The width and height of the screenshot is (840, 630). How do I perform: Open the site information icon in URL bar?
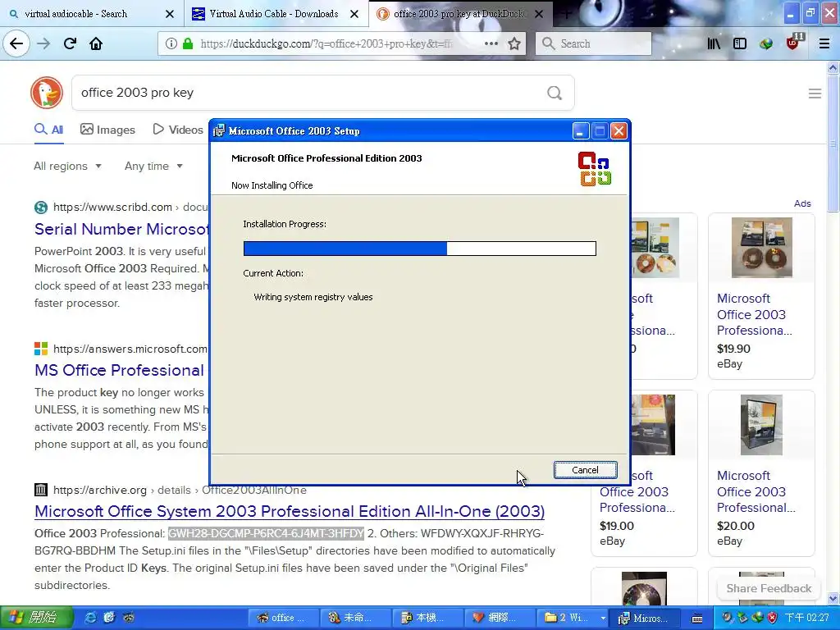171,43
